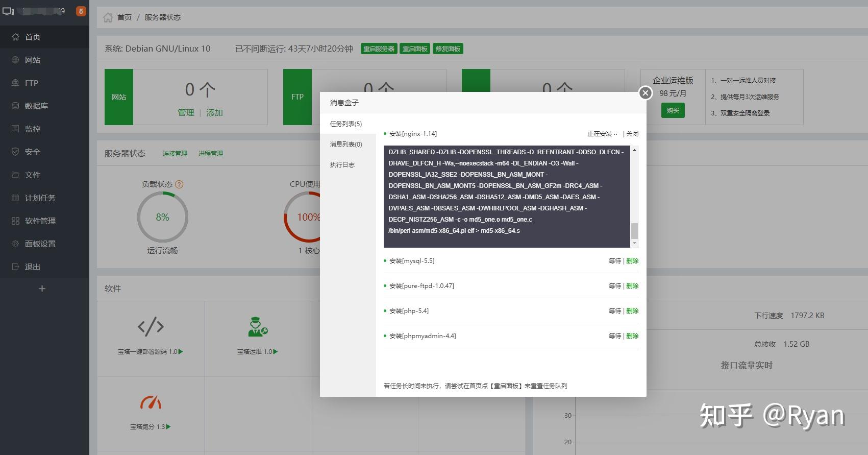
Task: Click the 下行速度 1797.2 KB value
Action: (807, 316)
